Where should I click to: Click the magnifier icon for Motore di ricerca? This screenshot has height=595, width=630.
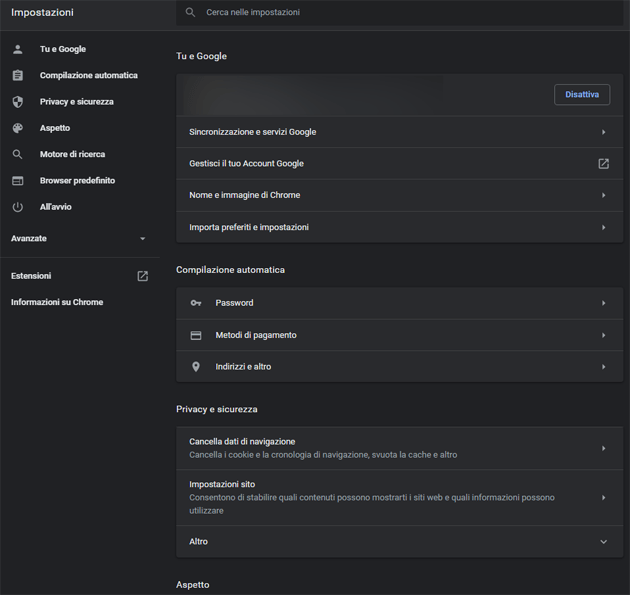18,154
